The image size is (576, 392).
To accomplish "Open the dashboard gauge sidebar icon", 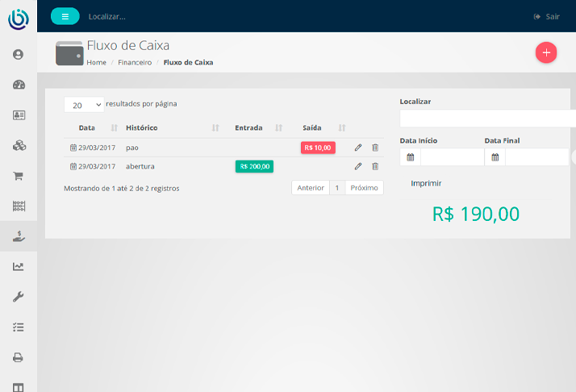I will 19,85.
